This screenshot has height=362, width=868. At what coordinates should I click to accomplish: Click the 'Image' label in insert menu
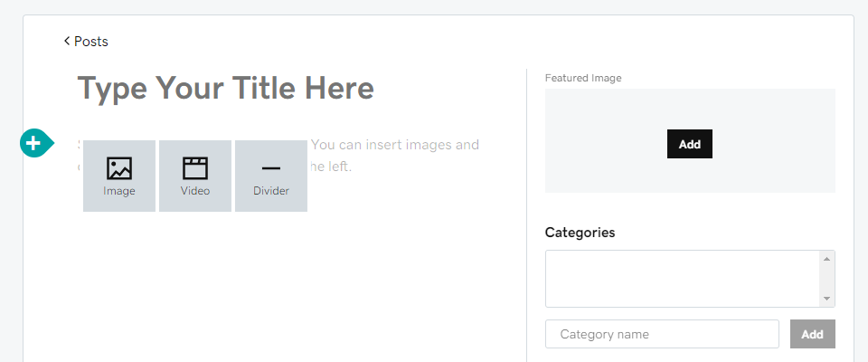[119, 191]
